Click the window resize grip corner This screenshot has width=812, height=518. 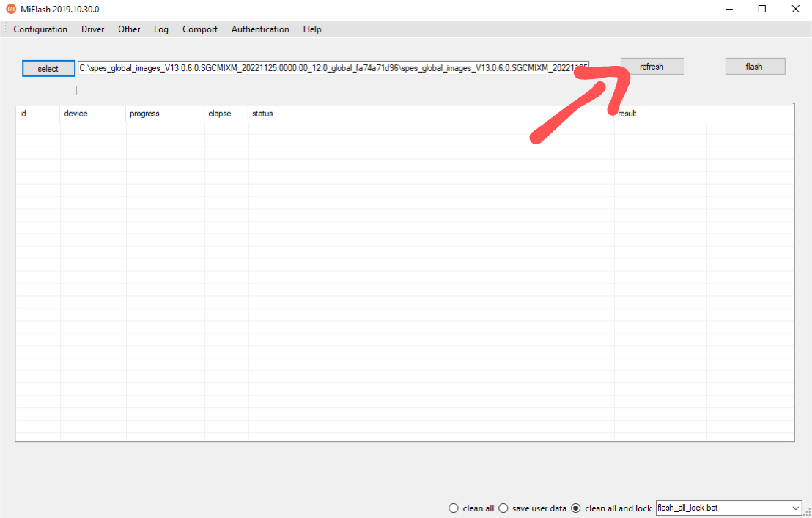coord(808,514)
